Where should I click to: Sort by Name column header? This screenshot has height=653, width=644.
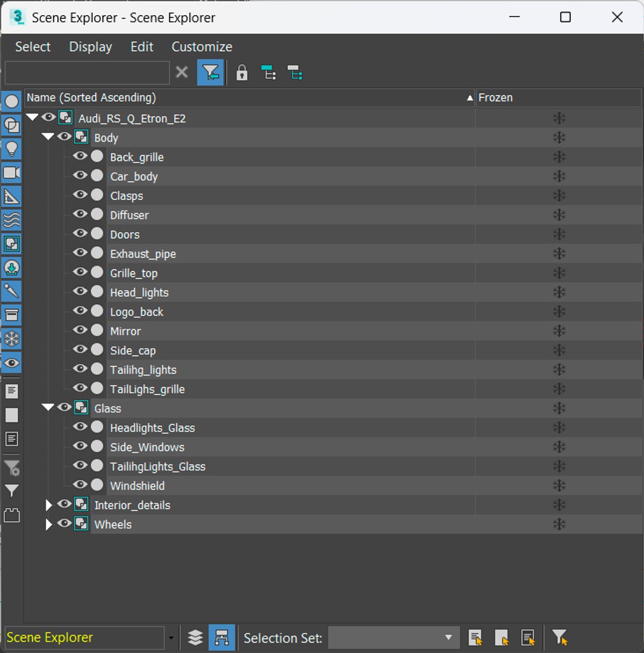(x=250, y=98)
